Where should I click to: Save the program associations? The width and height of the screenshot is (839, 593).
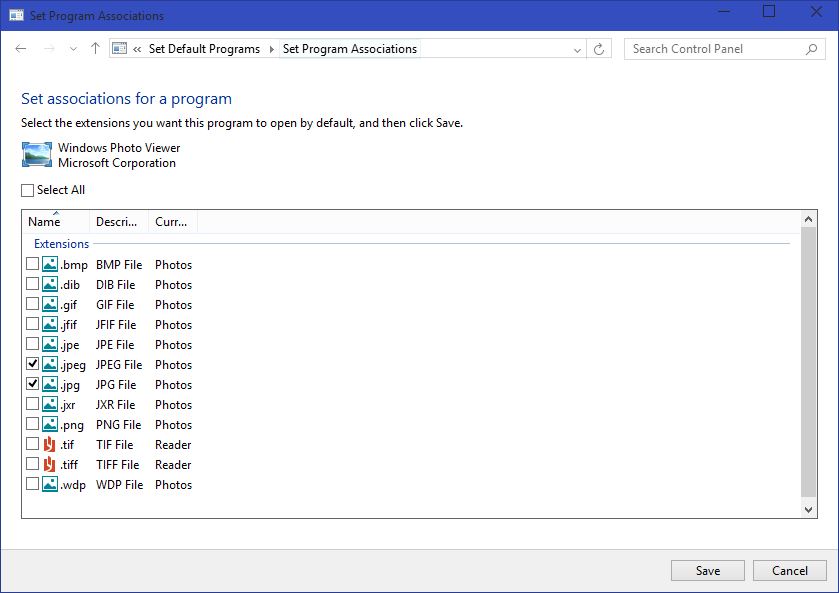707,571
